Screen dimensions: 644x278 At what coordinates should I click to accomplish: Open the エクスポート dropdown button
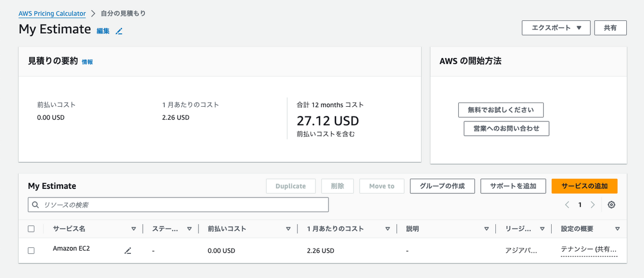[x=556, y=28]
